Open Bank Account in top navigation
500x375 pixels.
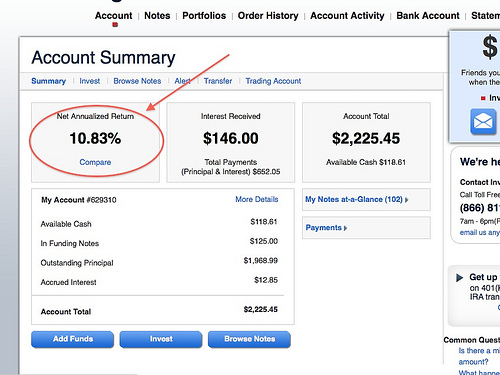(x=428, y=16)
